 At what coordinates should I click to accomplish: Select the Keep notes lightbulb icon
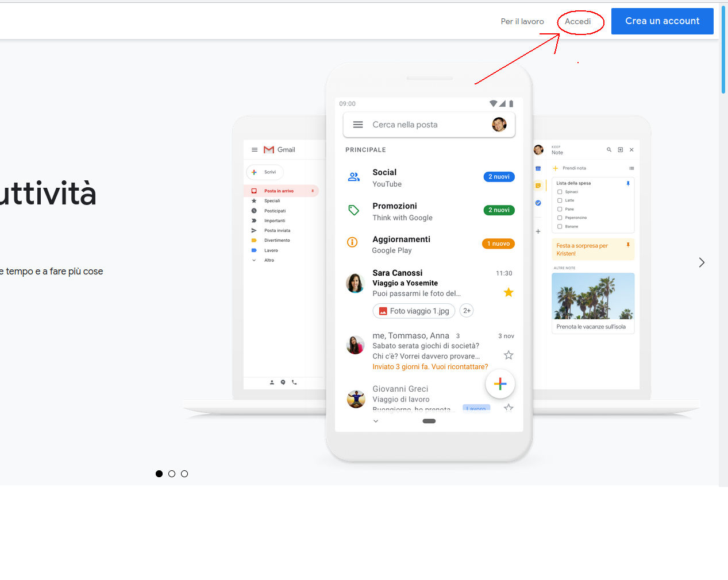click(x=538, y=185)
